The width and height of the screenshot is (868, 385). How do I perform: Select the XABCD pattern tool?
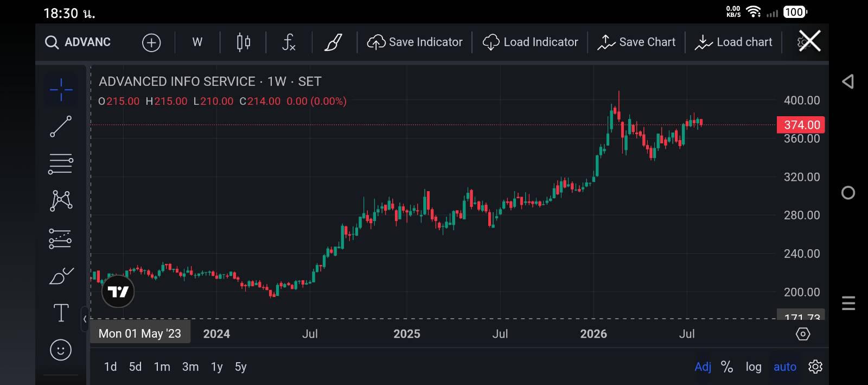coord(61,200)
